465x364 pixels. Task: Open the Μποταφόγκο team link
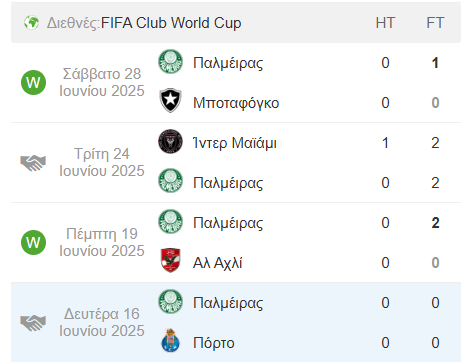point(236,103)
